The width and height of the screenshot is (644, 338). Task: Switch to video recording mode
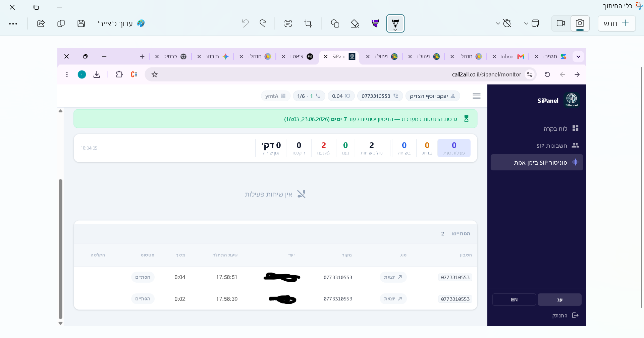coord(561,23)
